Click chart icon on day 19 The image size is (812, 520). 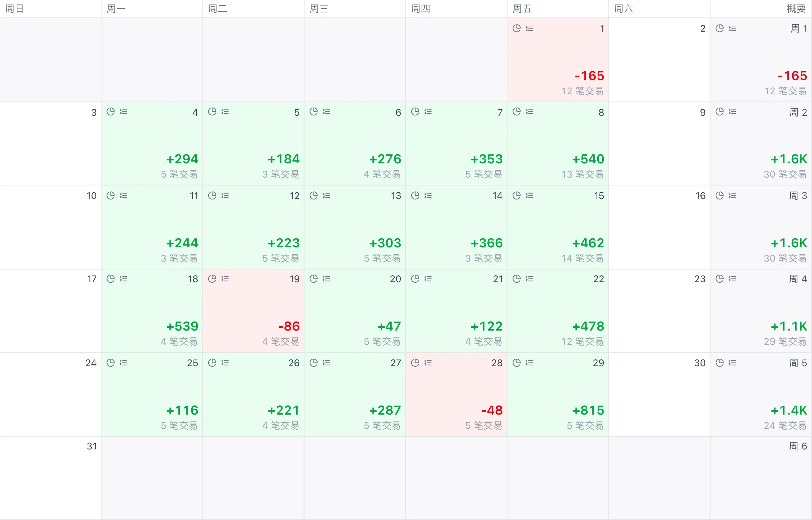click(x=212, y=278)
